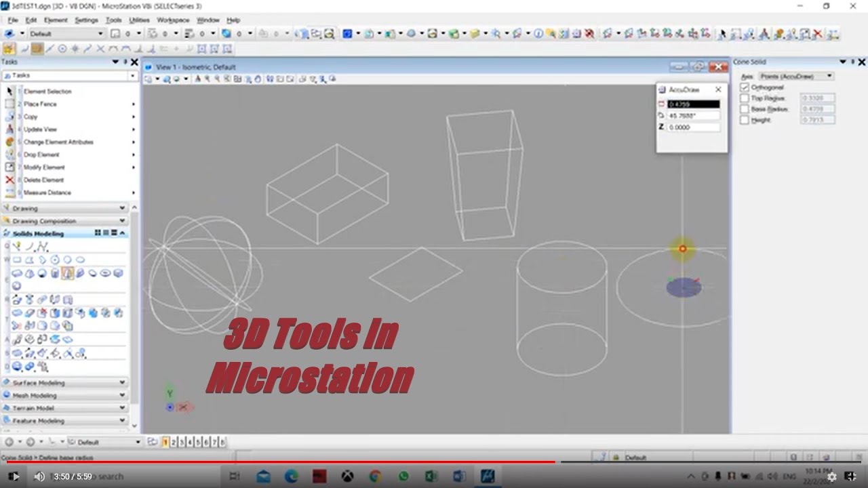The height and width of the screenshot is (488, 868).
Task: Open the Tools menu
Action: click(x=114, y=20)
